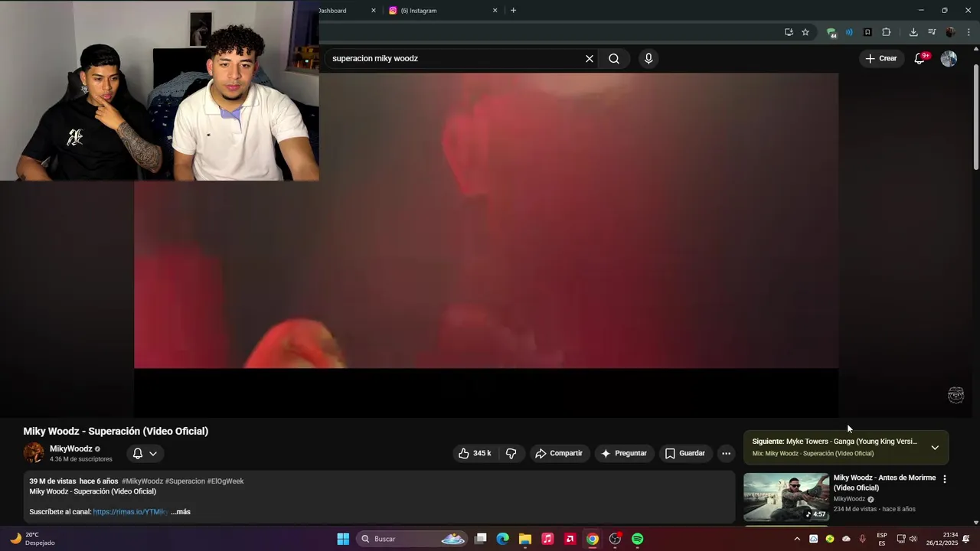980x551 pixels.
Task: Open File Explorer from the taskbar
Action: tap(525, 539)
